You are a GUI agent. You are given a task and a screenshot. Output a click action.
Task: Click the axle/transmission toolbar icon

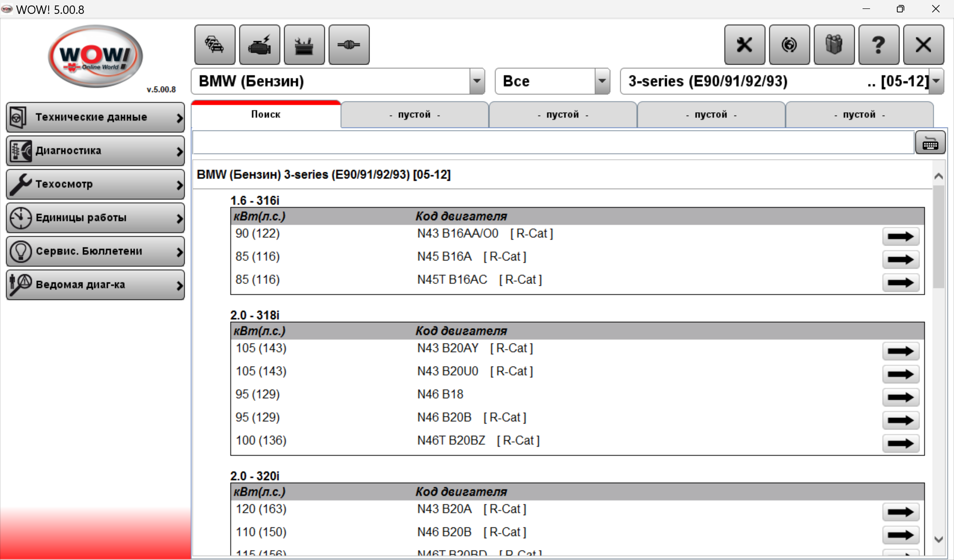(349, 45)
